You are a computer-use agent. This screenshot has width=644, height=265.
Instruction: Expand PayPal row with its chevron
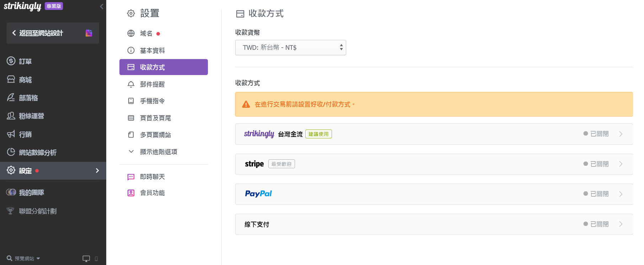[x=621, y=194]
